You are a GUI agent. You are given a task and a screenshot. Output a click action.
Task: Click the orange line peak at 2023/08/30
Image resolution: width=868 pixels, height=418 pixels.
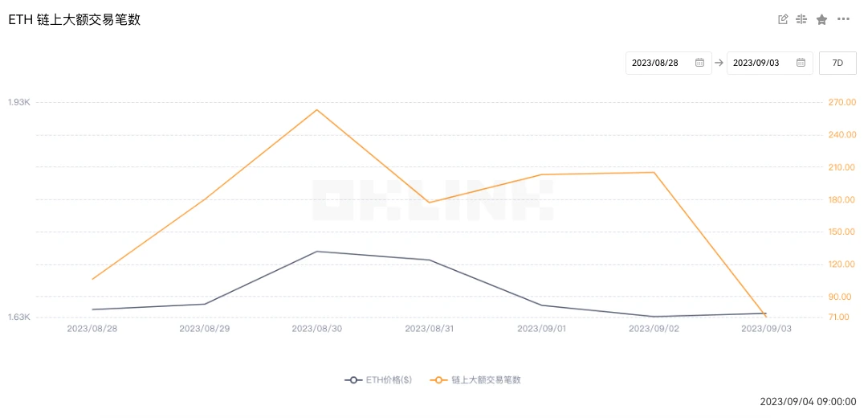[x=317, y=109]
